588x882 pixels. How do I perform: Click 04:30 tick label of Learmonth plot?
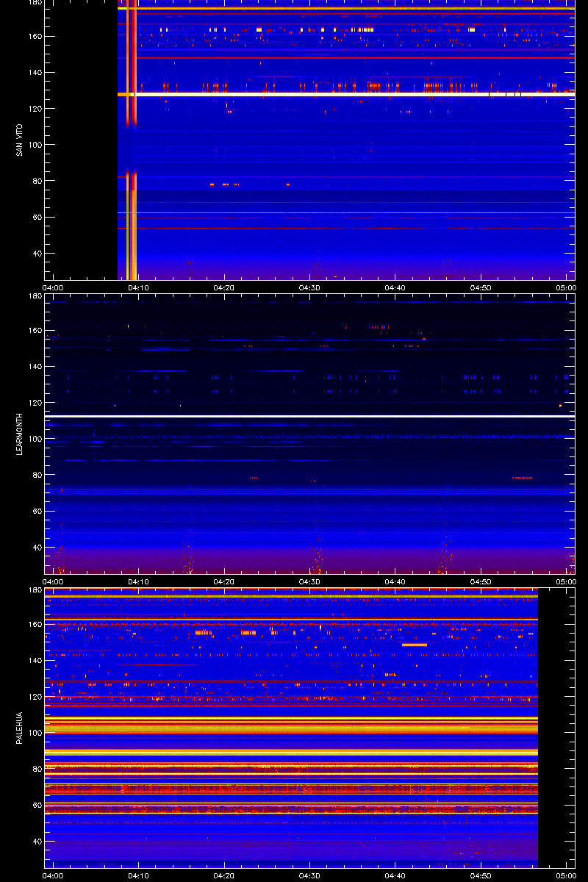tap(309, 581)
